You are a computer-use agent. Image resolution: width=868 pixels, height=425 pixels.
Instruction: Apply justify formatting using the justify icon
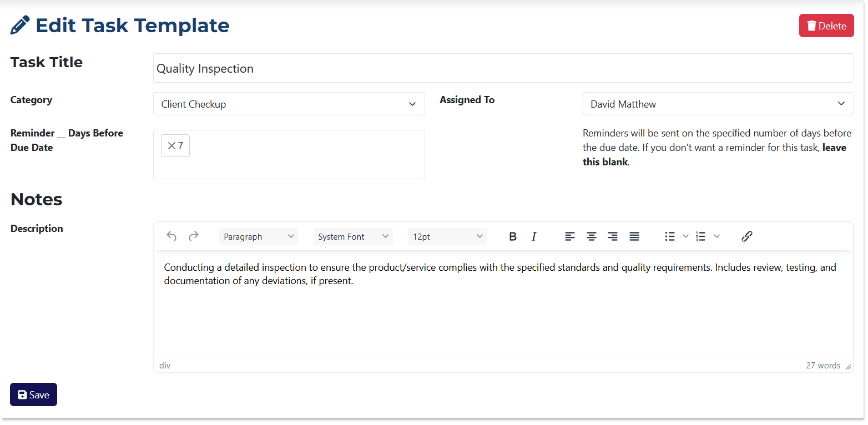[x=634, y=236]
